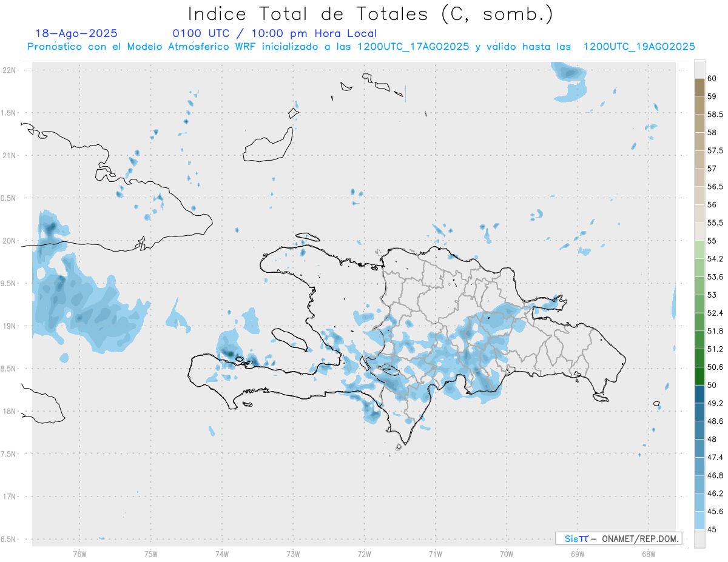Viewport: 728px width, 562px height.
Task: Click the initialization stamp '1200UTC_17AGO2025'
Action: coord(413,47)
